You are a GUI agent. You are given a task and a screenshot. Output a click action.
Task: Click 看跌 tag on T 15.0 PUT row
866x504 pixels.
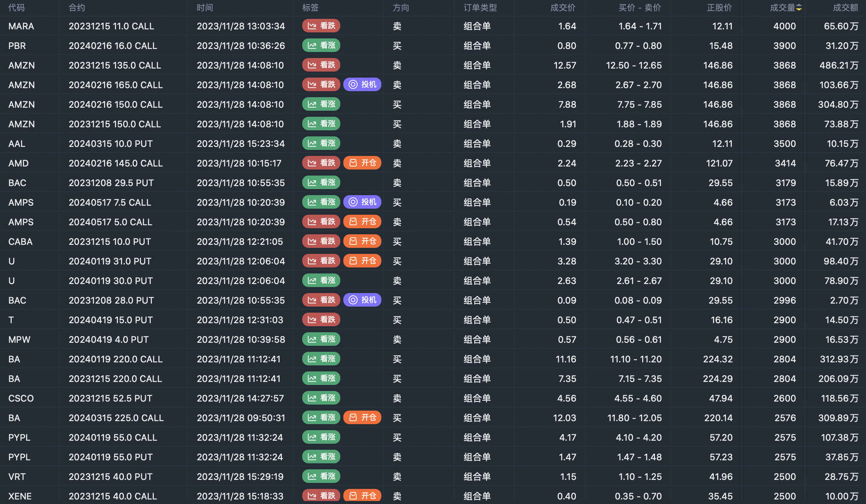click(x=321, y=320)
